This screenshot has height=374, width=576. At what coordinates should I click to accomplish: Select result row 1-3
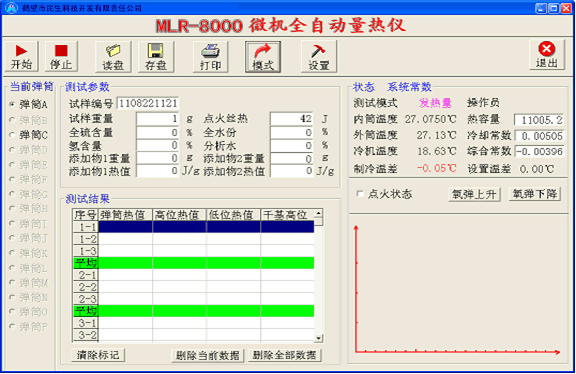[x=194, y=251]
